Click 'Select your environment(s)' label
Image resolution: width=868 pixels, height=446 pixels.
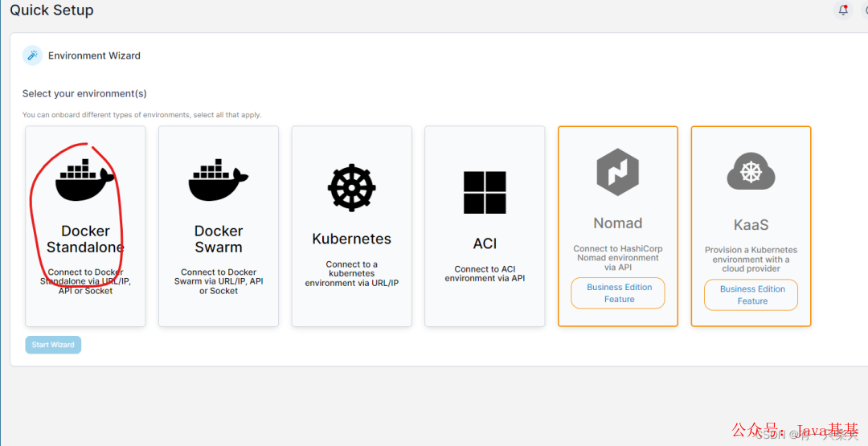coord(84,93)
